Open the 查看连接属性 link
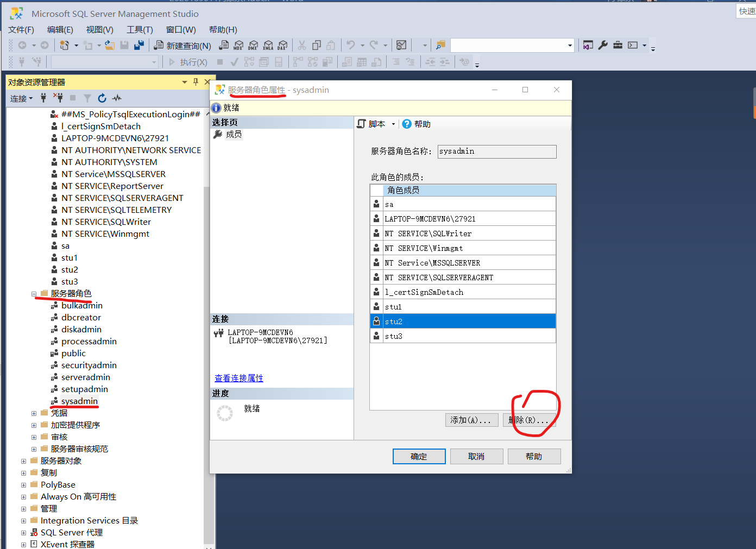 point(239,378)
